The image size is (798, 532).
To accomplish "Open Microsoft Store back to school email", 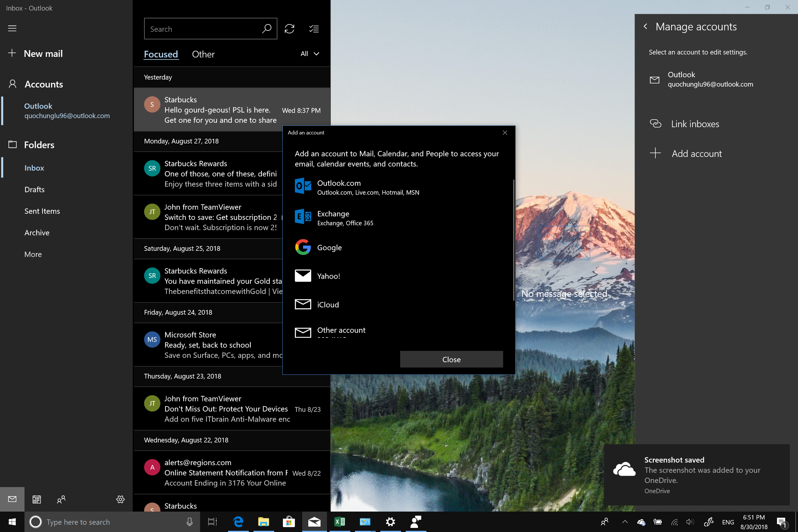I will 208,344.
